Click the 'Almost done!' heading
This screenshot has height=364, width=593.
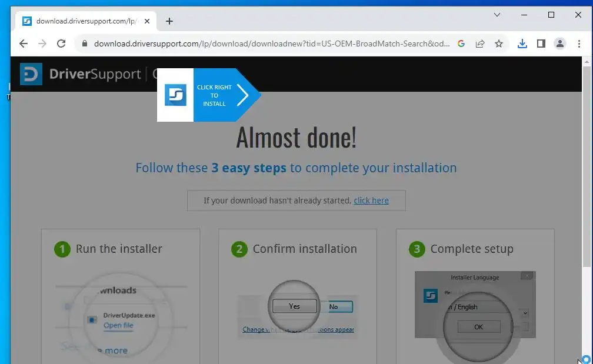click(x=296, y=137)
